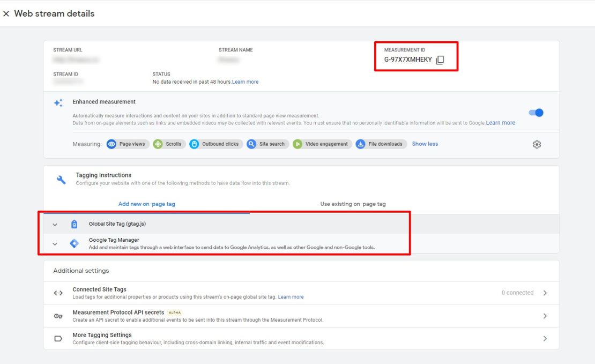Click the Connected Site Tags icon
Screen dimensions: 595x364
58,293
